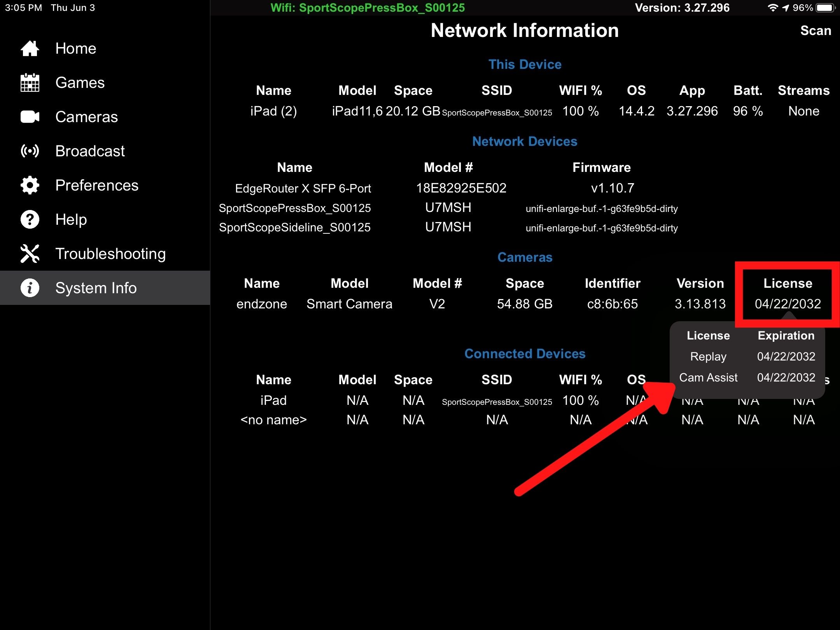Click the Broadcast signal icon
Image resolution: width=840 pixels, height=630 pixels.
pyautogui.click(x=30, y=151)
